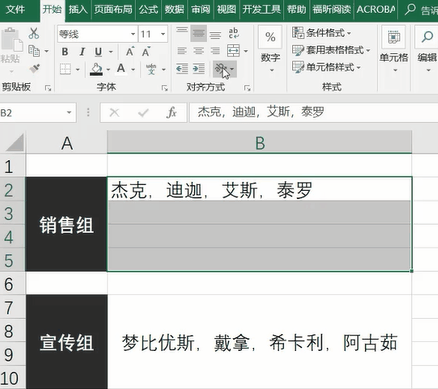Image resolution: width=438 pixels, height=389 pixels.
Task: Open the Fill Color dropdown arrow
Action: pos(108,69)
